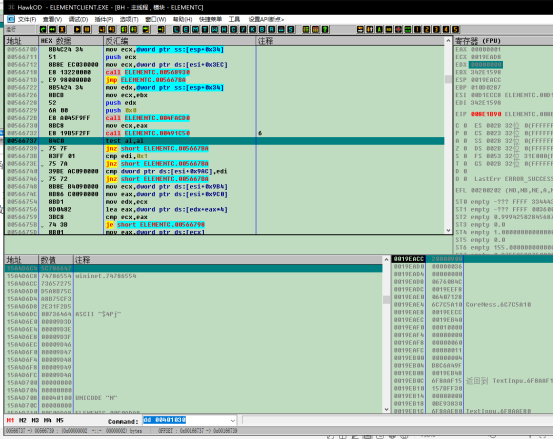Click the numbered toolbar icon 3
The width and height of the screenshot is (553, 439).
(436, 30)
